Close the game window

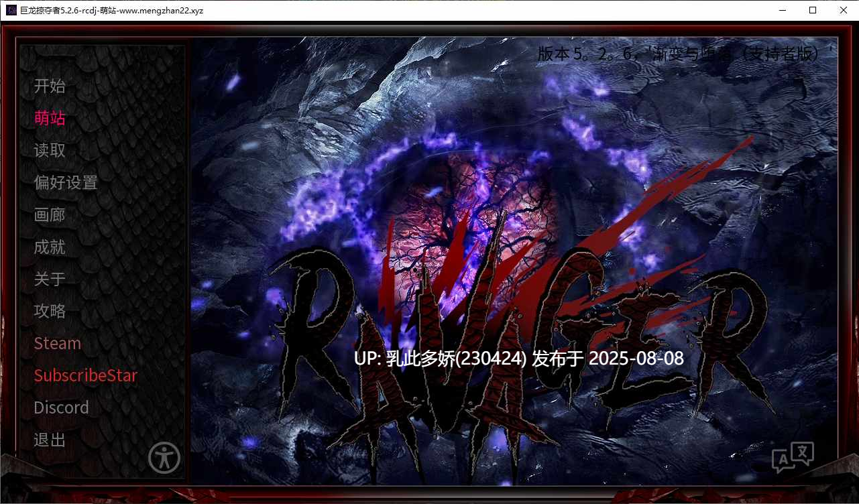[844, 11]
